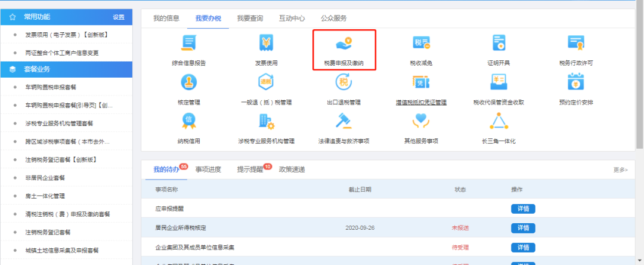Viewport: 644px width, 265px height.
Task: Open 房土一体化管理 item
Action: point(45,196)
